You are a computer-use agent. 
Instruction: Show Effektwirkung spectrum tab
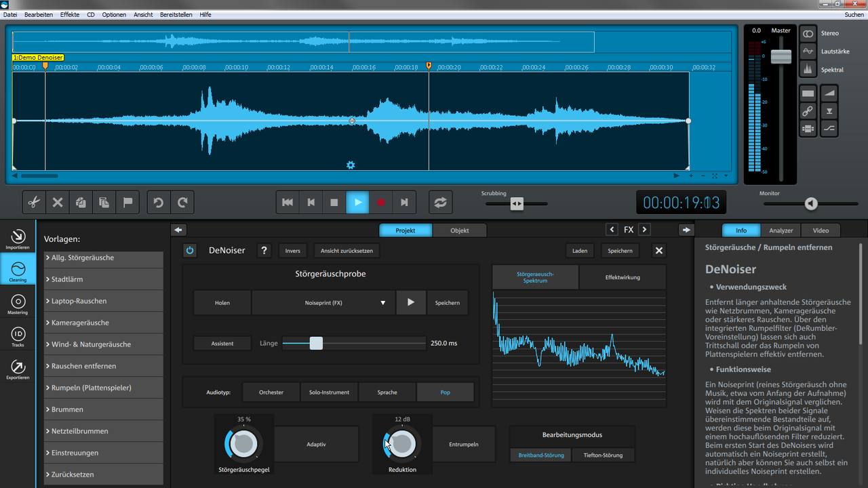[623, 277]
